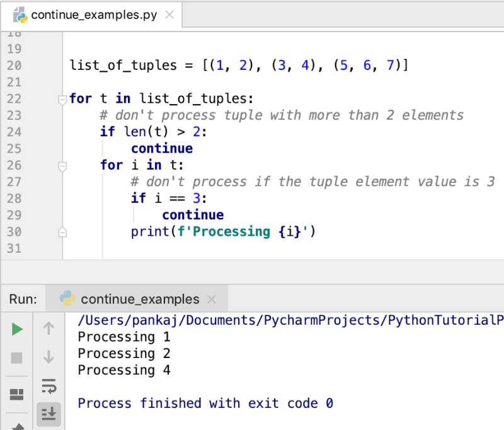Stop the running process
This screenshot has height=430, width=504.
(x=17, y=358)
